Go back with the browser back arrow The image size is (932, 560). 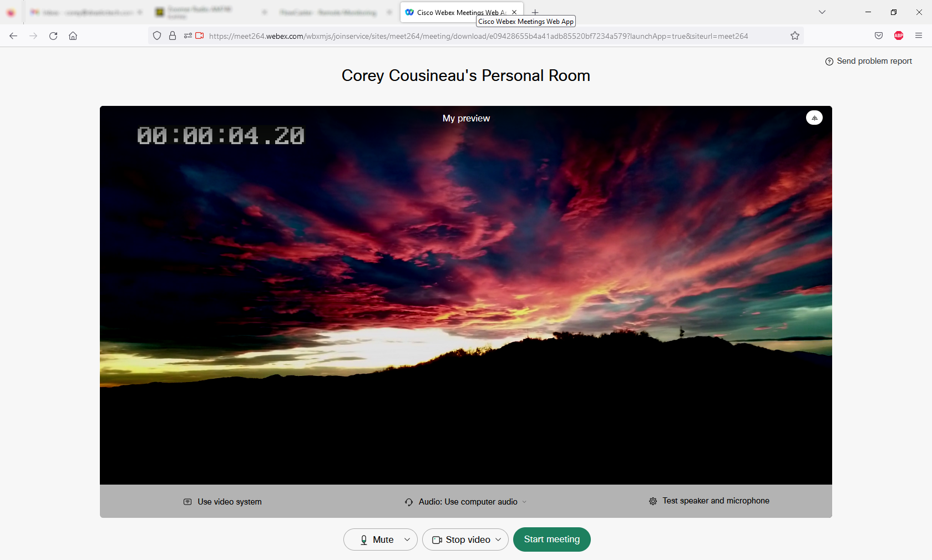[13, 36]
